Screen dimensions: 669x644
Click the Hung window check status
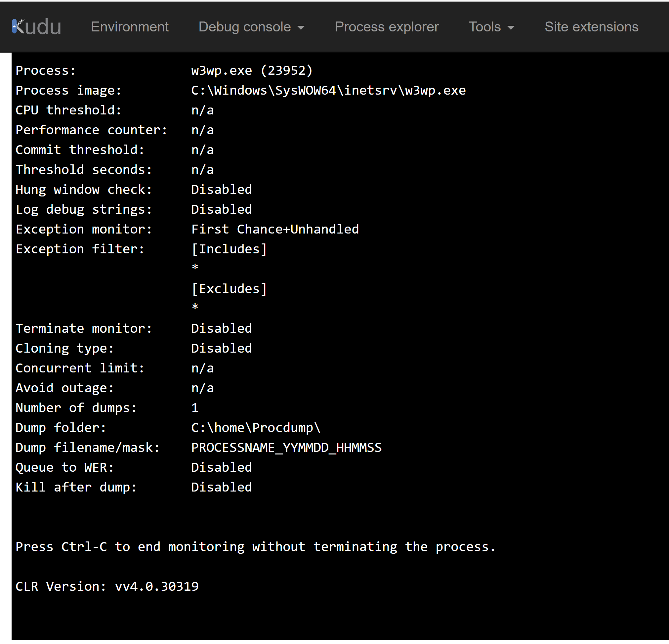pyautogui.click(x=221, y=189)
